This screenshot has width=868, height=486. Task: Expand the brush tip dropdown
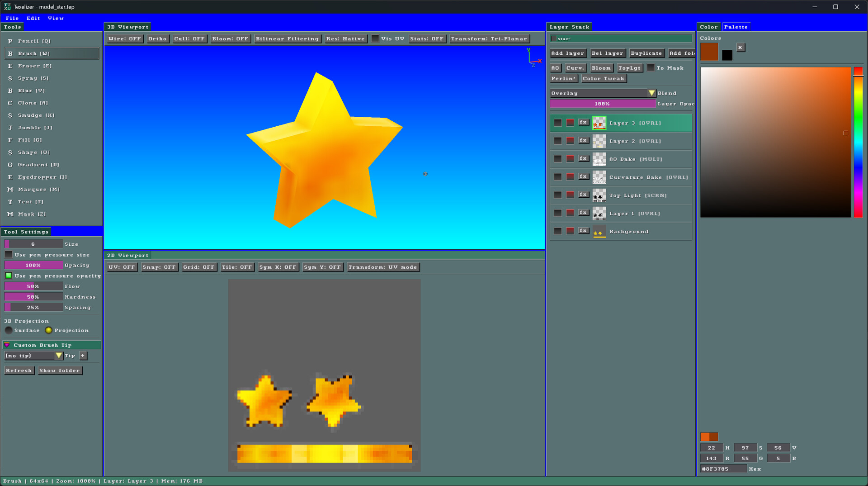[x=58, y=356]
